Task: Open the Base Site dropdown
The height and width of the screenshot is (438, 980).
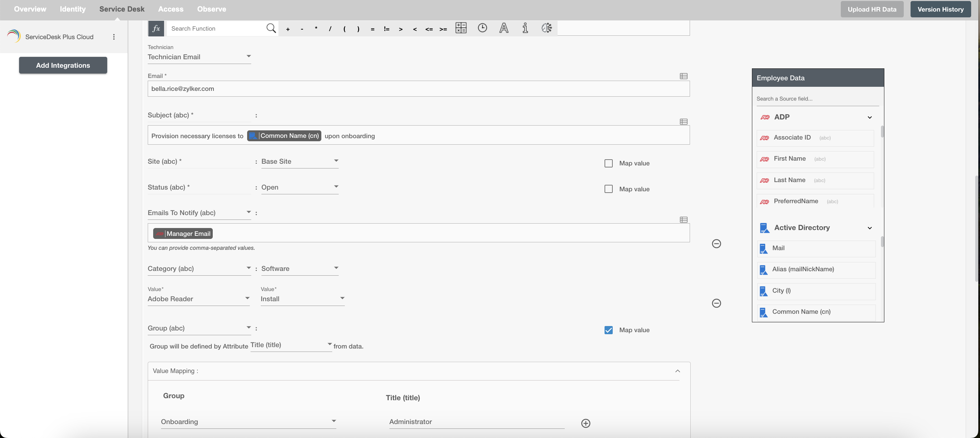Action: click(x=300, y=162)
